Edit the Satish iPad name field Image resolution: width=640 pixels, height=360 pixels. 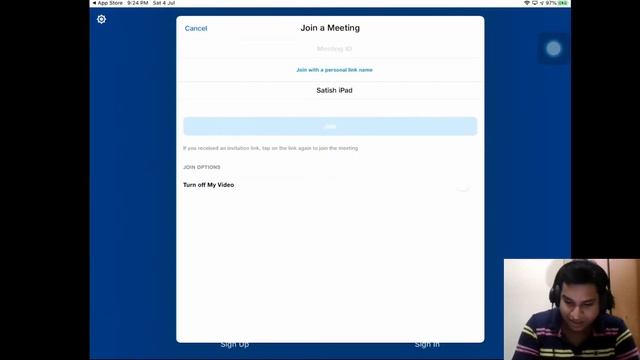coord(330,90)
